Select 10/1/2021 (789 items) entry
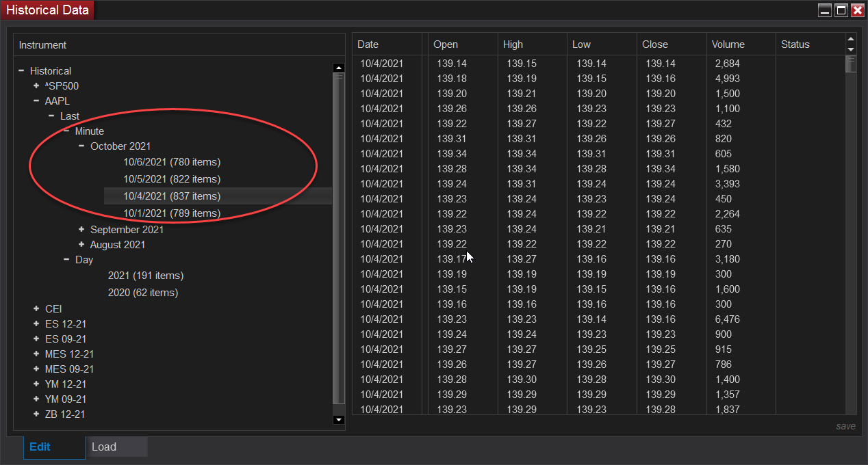Viewport: 868px width, 465px height. point(172,213)
